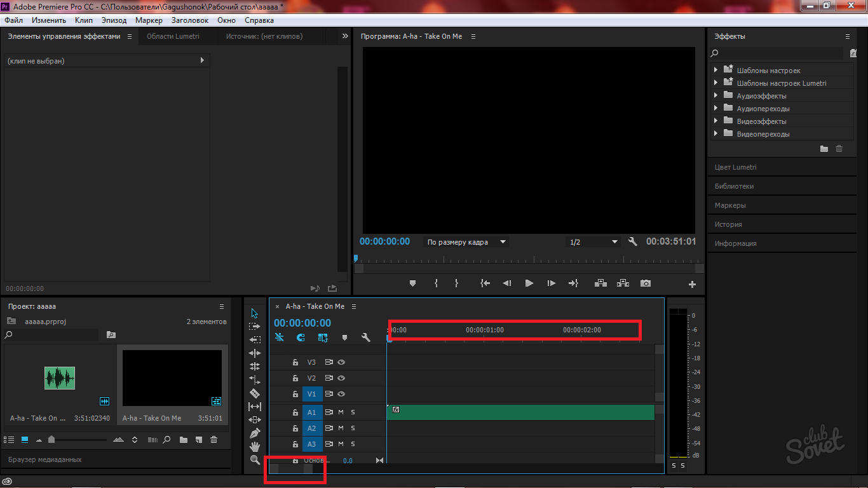Toggle lock on track V3
The image size is (868, 488).
(295, 362)
